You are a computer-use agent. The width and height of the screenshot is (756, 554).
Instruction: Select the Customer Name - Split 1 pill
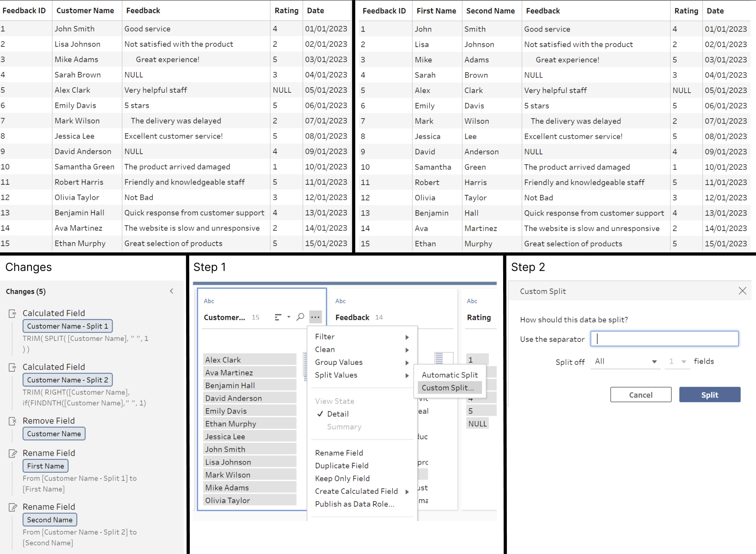67,326
